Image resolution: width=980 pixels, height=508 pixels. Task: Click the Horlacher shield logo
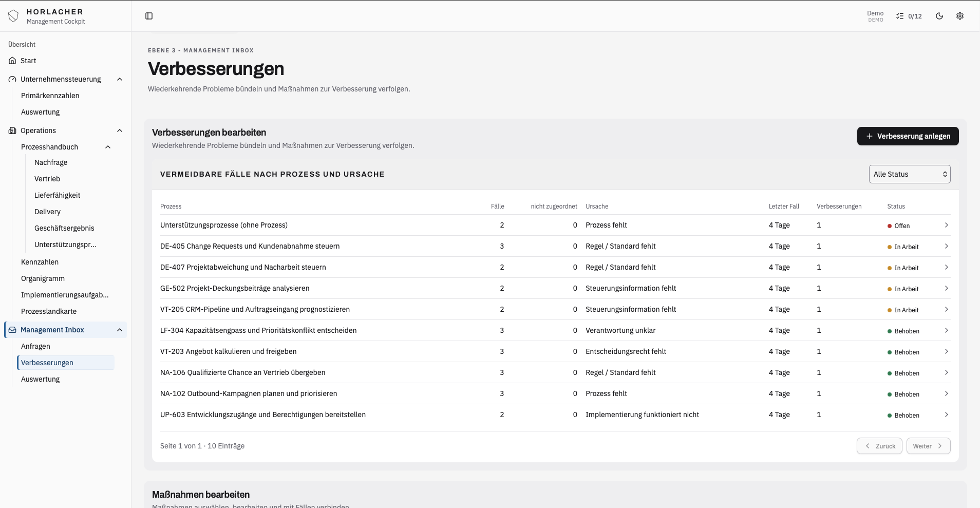pos(13,16)
